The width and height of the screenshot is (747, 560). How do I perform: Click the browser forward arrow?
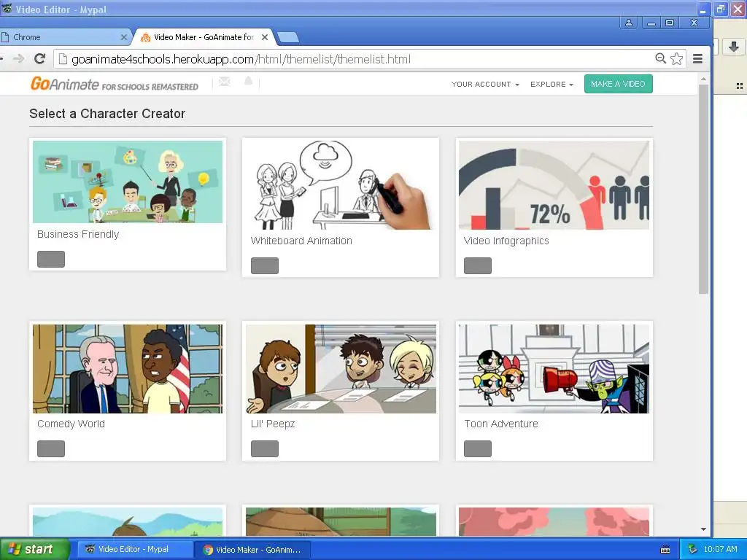[18, 58]
